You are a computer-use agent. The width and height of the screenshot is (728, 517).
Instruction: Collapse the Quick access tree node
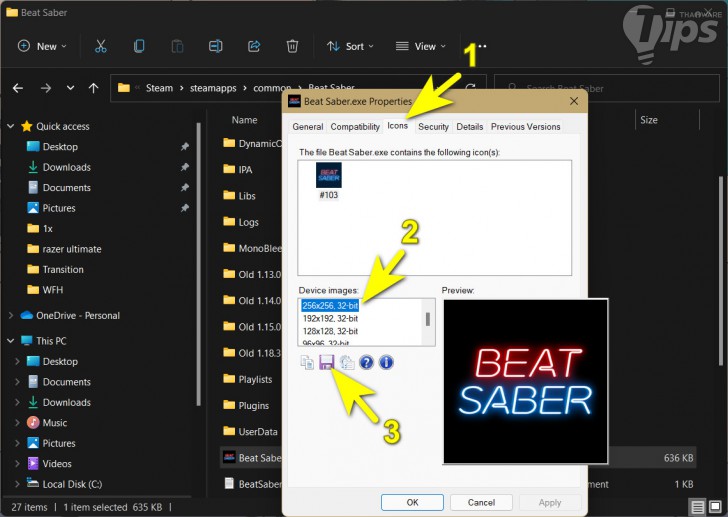[x=11, y=126]
